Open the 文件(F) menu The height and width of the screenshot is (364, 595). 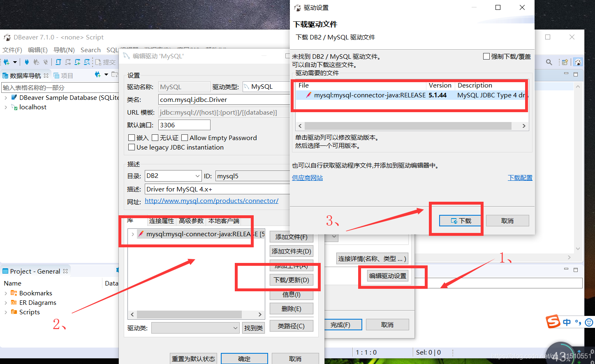(12, 50)
